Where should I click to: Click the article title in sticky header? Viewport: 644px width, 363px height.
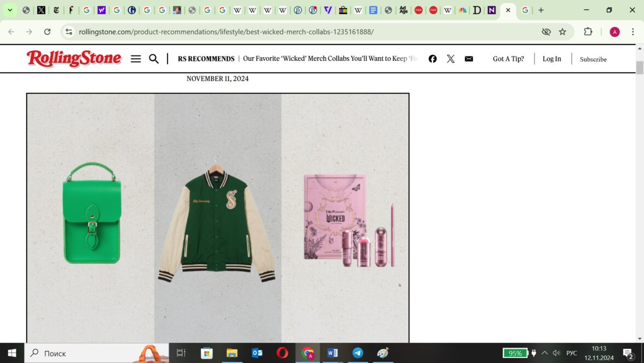330,59
